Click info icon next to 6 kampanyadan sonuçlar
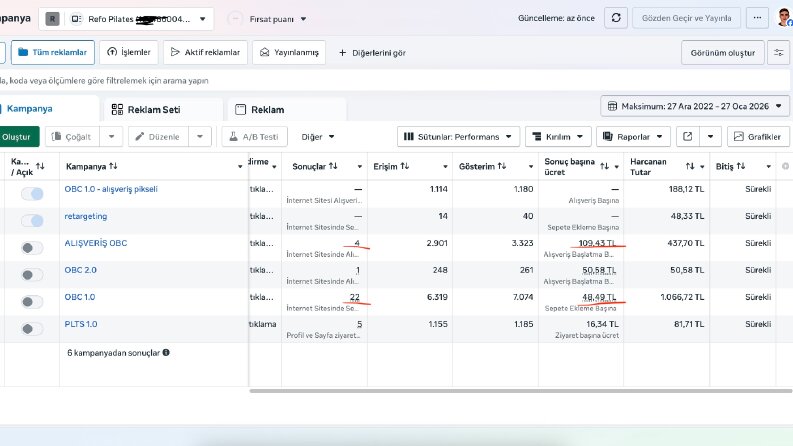Screen dimensions: 793x446 pyautogui.click(x=166, y=352)
